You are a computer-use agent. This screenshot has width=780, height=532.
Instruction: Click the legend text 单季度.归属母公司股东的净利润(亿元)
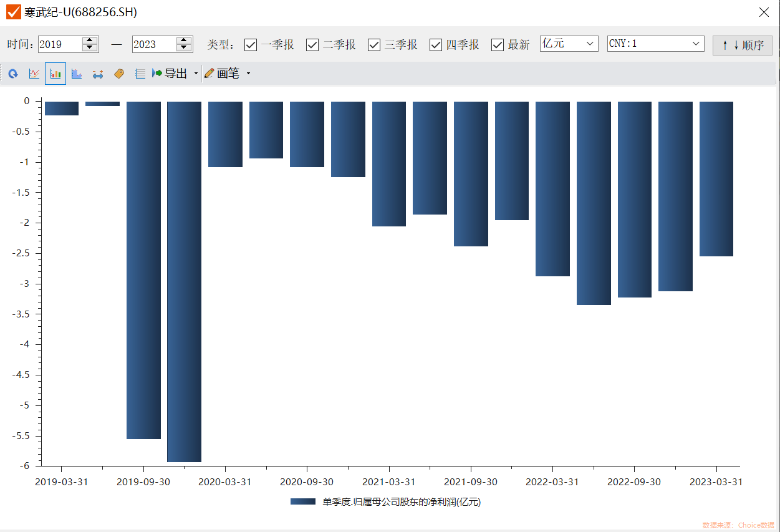pos(402,502)
